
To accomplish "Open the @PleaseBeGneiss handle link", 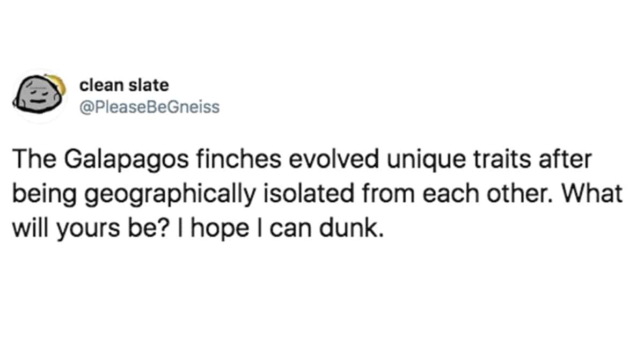I will [150, 107].
